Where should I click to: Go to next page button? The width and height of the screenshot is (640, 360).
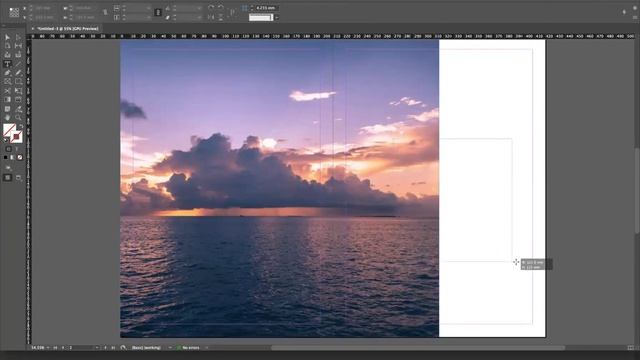[105, 348]
